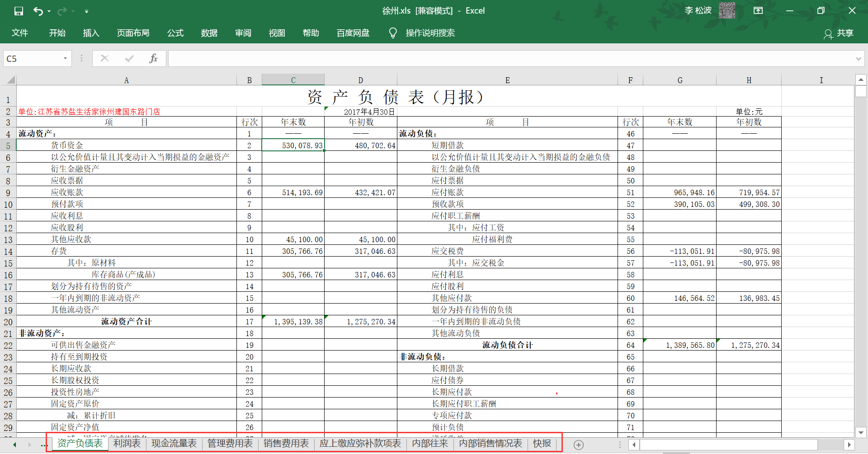
Task: Open the 销售费用表 sheet tab
Action: point(286,444)
